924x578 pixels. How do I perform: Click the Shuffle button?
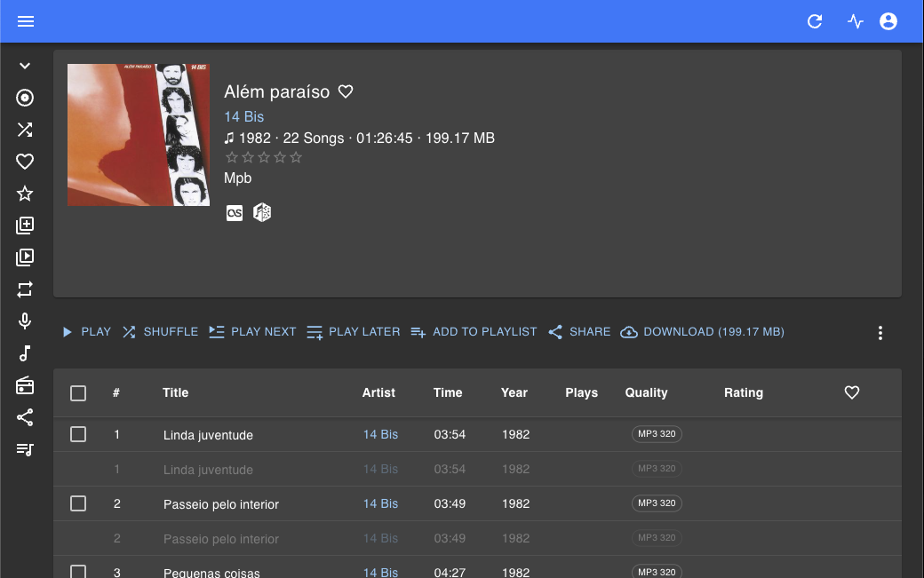(x=160, y=332)
